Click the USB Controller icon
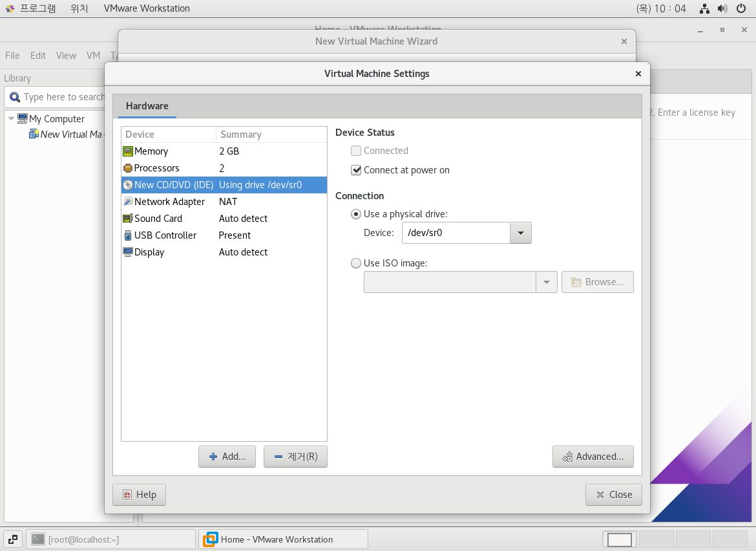Screen dimensions: 756x551 click(x=128, y=235)
